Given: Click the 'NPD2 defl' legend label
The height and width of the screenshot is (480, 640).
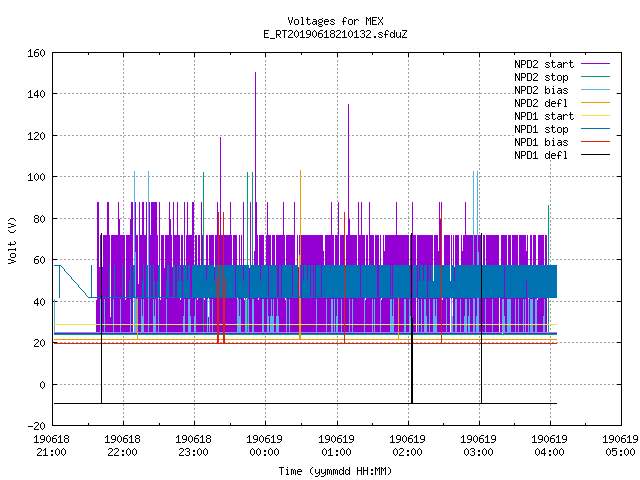Looking at the screenshot, I should 541,103.
